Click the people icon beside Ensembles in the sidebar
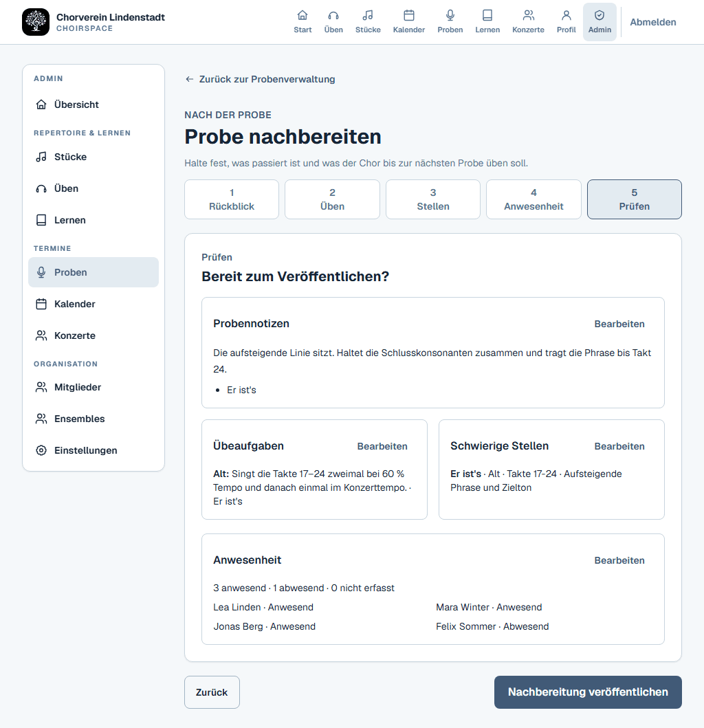This screenshot has height=728, width=704. coord(41,419)
